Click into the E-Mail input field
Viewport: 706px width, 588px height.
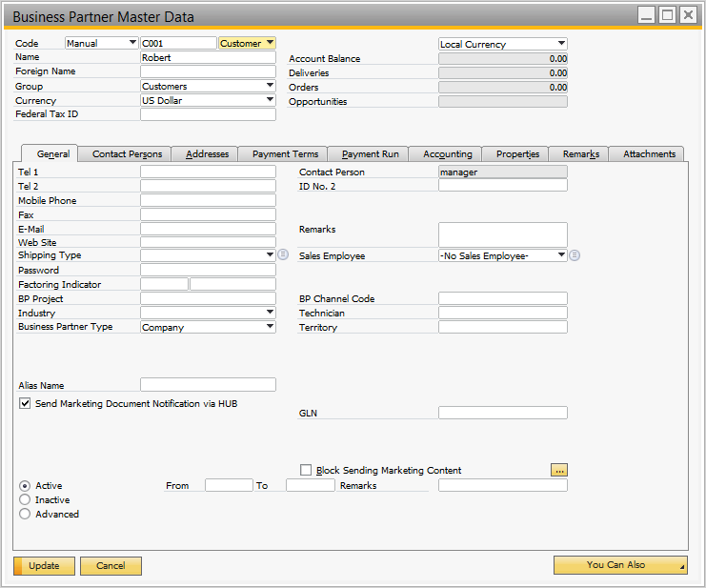(x=208, y=229)
